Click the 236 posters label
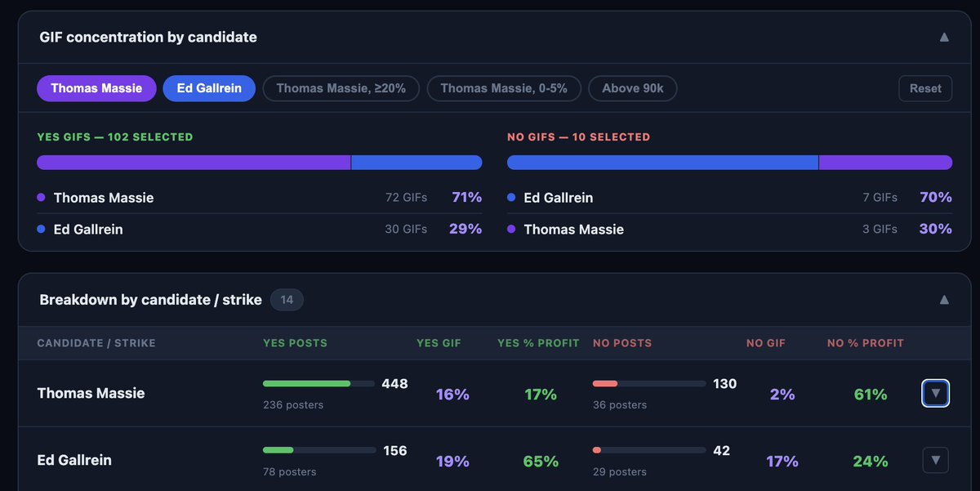 click(x=293, y=404)
